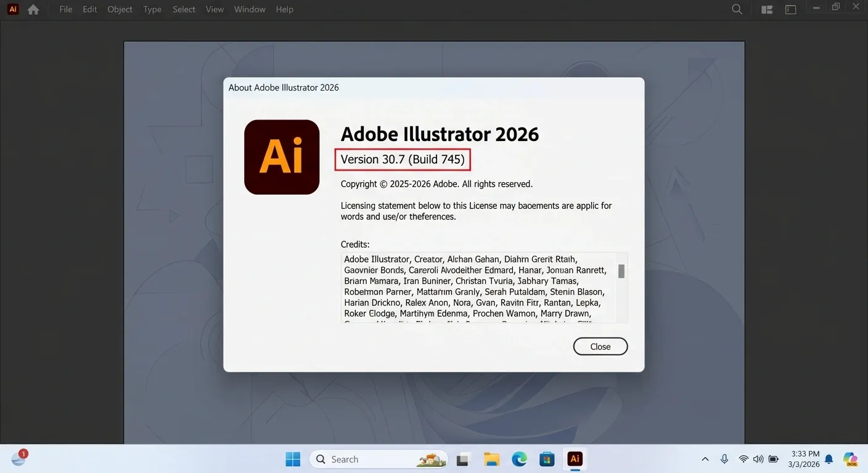The image size is (868, 473).
Task: Click the 'Licensing statement below' paragraph
Action: 477,211
